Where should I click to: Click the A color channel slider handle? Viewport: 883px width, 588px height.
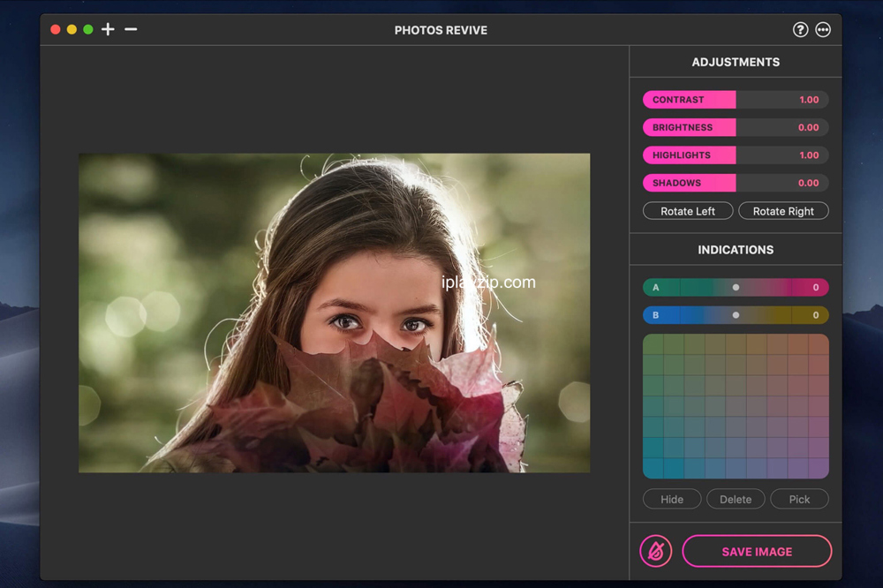(736, 287)
